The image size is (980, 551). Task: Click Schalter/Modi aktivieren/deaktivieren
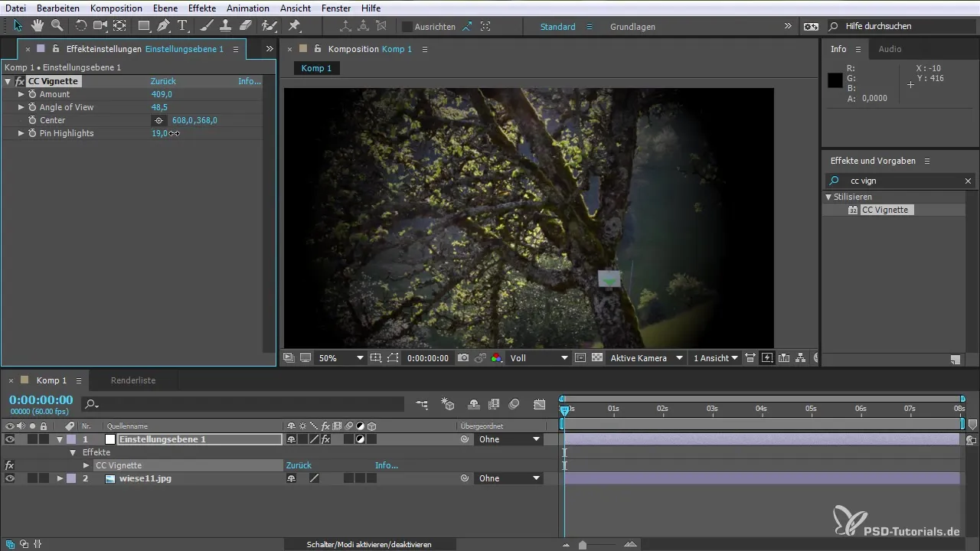(369, 544)
